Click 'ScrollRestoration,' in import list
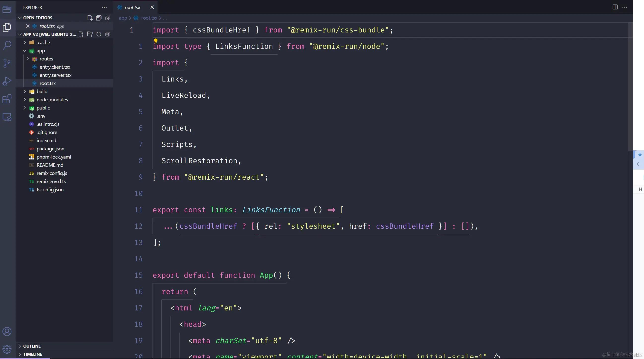Screen dimensions: 644x359 click(201, 161)
